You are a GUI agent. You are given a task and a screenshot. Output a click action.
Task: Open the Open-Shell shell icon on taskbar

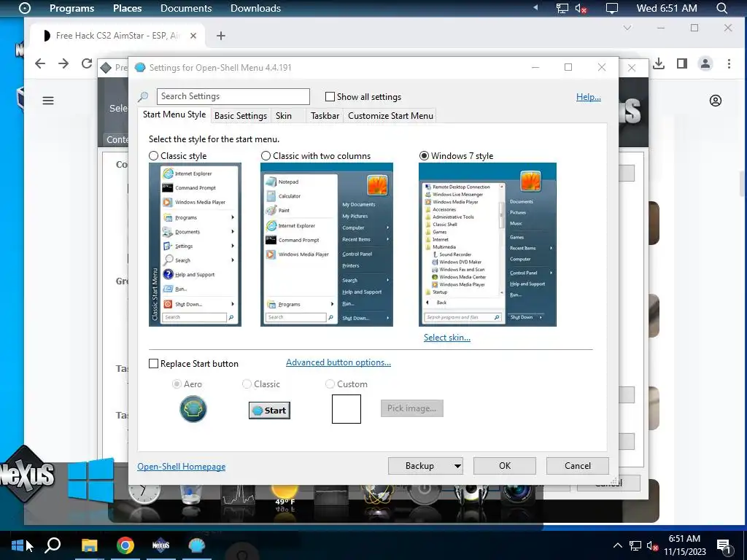[x=197, y=545]
